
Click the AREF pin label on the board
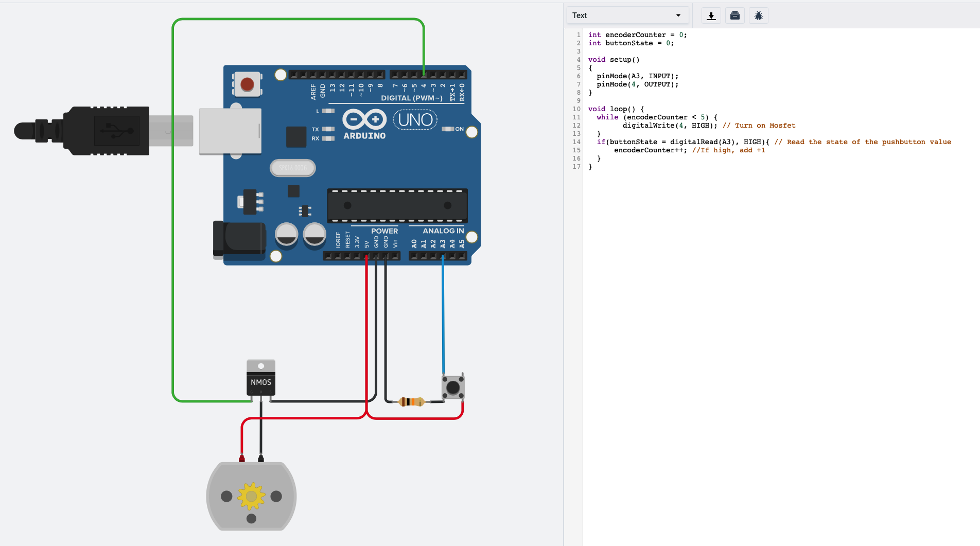pyautogui.click(x=313, y=92)
